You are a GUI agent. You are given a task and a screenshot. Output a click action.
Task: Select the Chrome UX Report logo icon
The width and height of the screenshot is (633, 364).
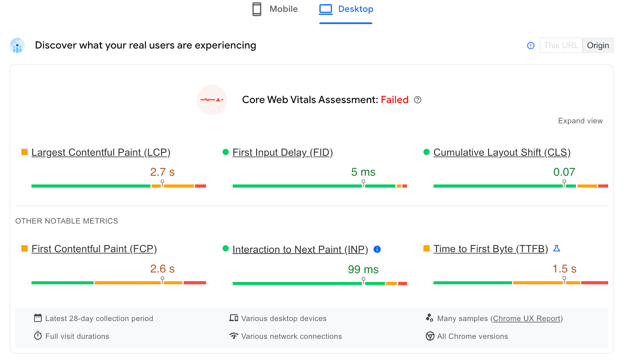click(x=17, y=45)
